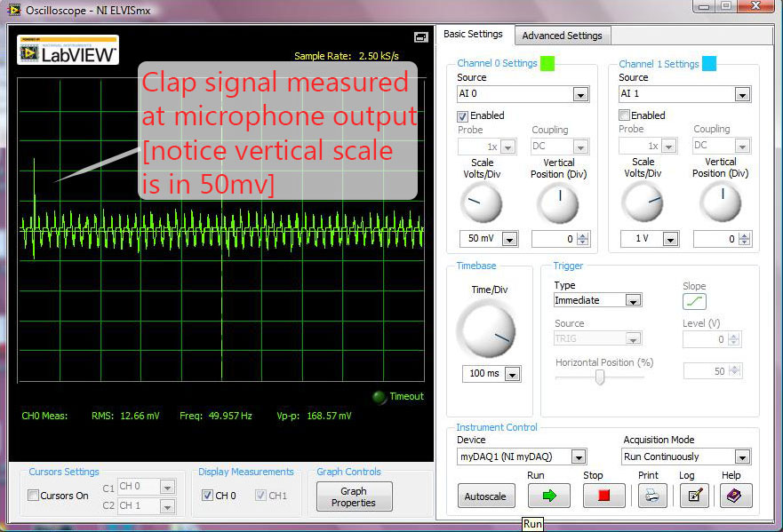Click the trigger Slope rising-edge icon
The width and height of the screenshot is (783, 532).
694,301
